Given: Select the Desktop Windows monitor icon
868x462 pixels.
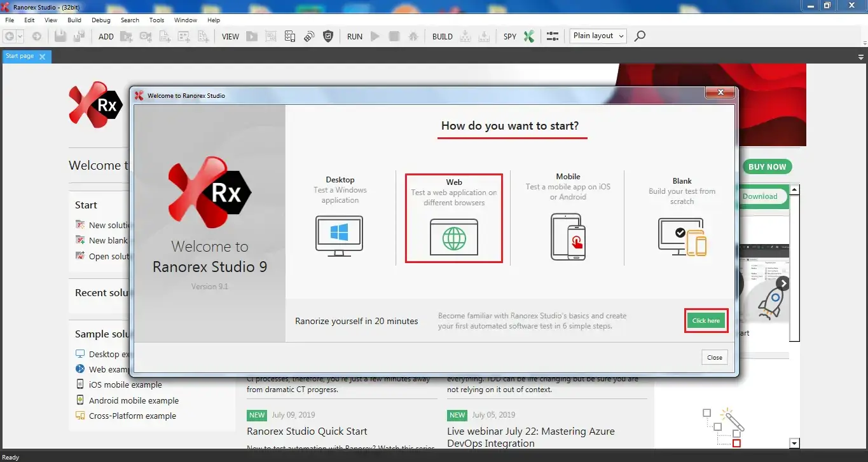Looking at the screenshot, I should tap(339, 235).
